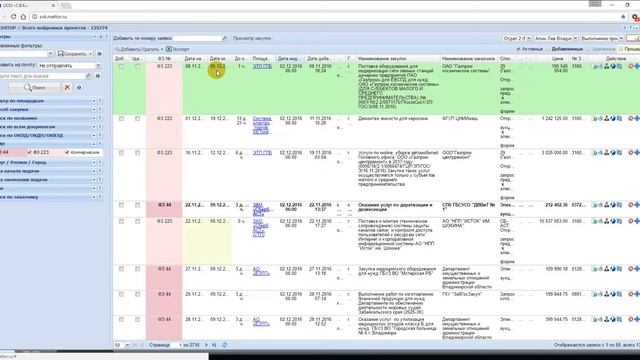Viewport: 640px width, 360px height.
Task: Open the platform link in the СПб ГБСУСО row
Action: click(x=262, y=209)
